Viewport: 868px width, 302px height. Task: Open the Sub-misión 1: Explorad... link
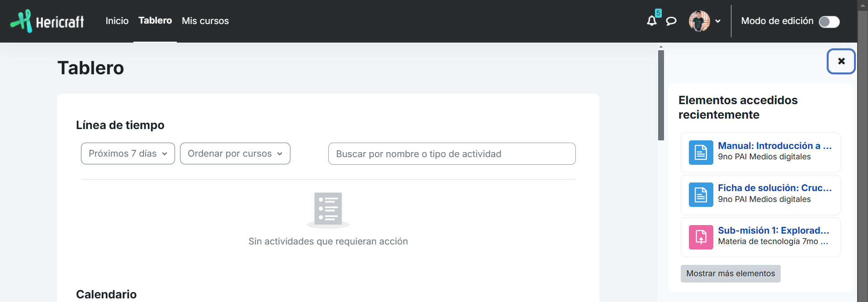point(773,230)
